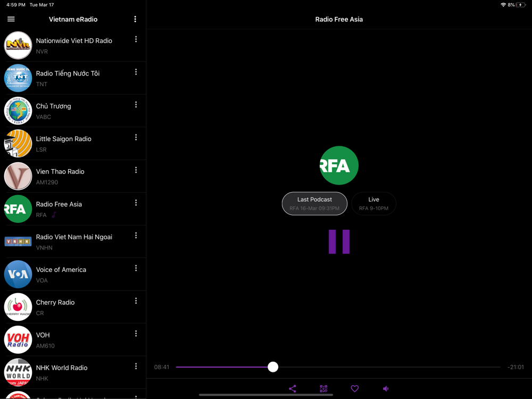The height and width of the screenshot is (399, 532).
Task: Open options for Cherry Radio
Action: coord(136,301)
